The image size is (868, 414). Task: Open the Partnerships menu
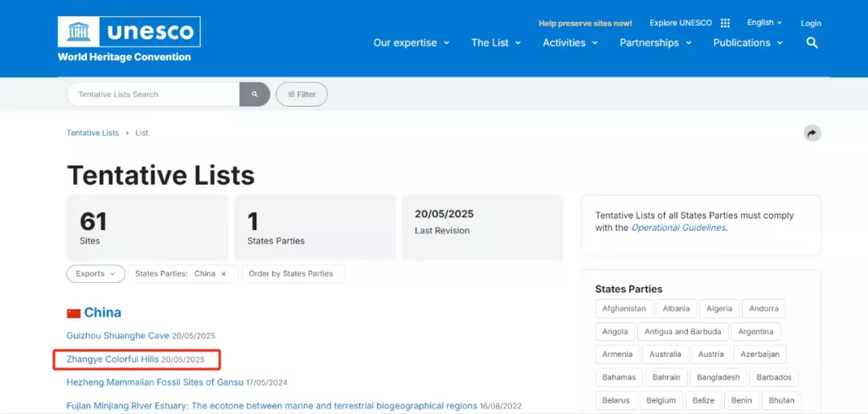point(656,43)
